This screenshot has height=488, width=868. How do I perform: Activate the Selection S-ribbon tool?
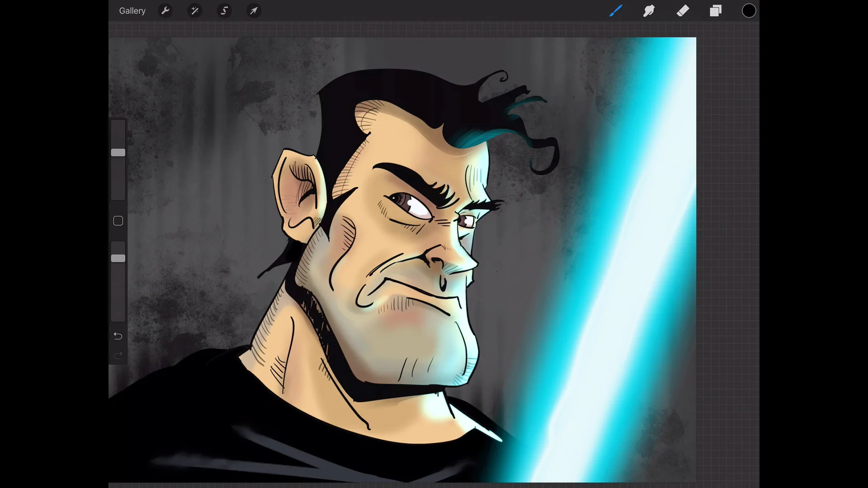(224, 11)
